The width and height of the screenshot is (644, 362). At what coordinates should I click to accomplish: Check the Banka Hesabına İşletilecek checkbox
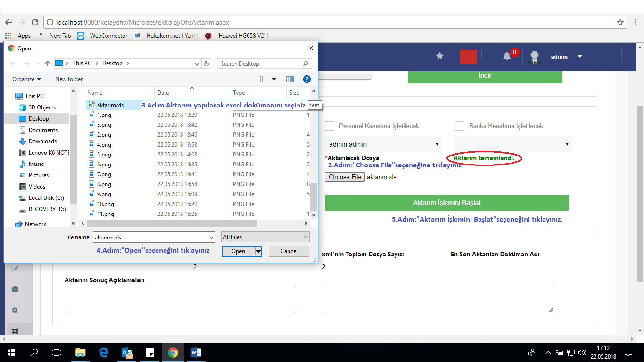tap(460, 126)
